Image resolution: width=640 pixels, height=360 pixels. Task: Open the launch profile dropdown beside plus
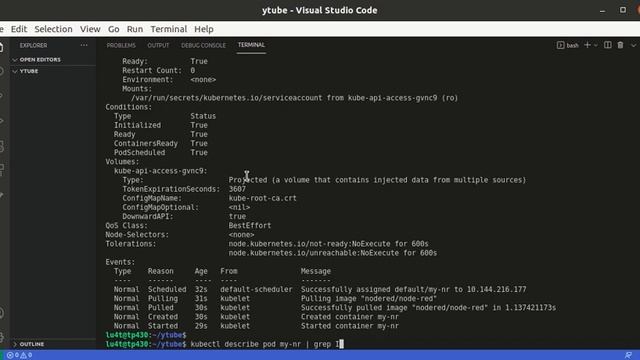pos(596,45)
